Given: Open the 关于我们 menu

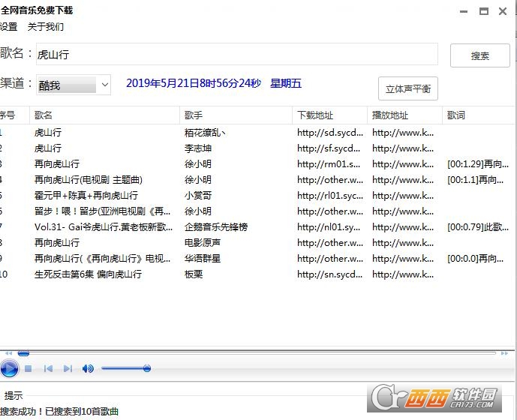Looking at the screenshot, I should pyautogui.click(x=46, y=27).
